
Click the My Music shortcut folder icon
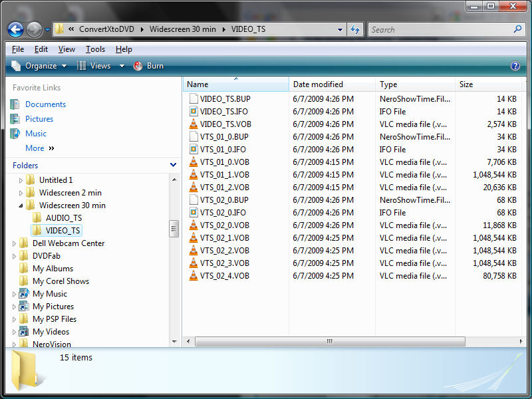[x=24, y=294]
